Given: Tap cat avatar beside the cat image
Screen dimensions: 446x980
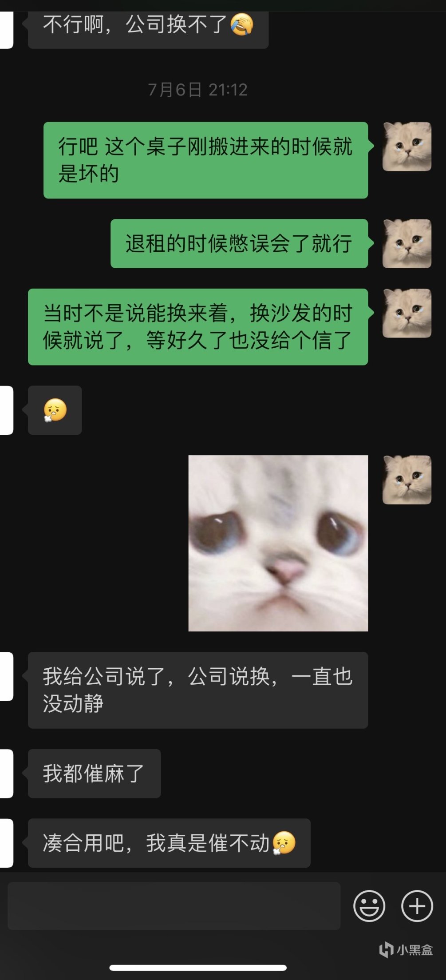Looking at the screenshot, I should tap(407, 480).
